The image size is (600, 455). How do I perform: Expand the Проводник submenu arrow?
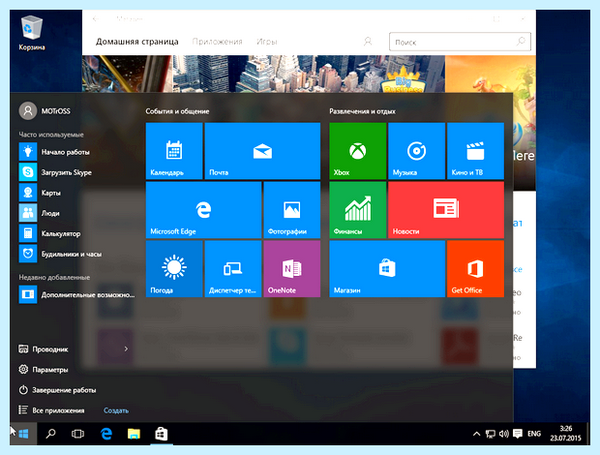pos(126,349)
